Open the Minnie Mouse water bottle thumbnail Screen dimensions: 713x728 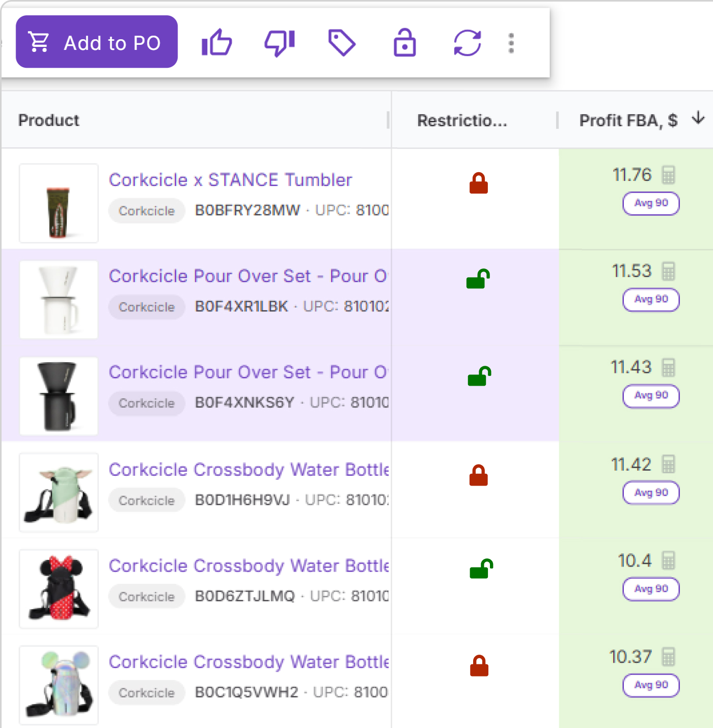click(59, 588)
